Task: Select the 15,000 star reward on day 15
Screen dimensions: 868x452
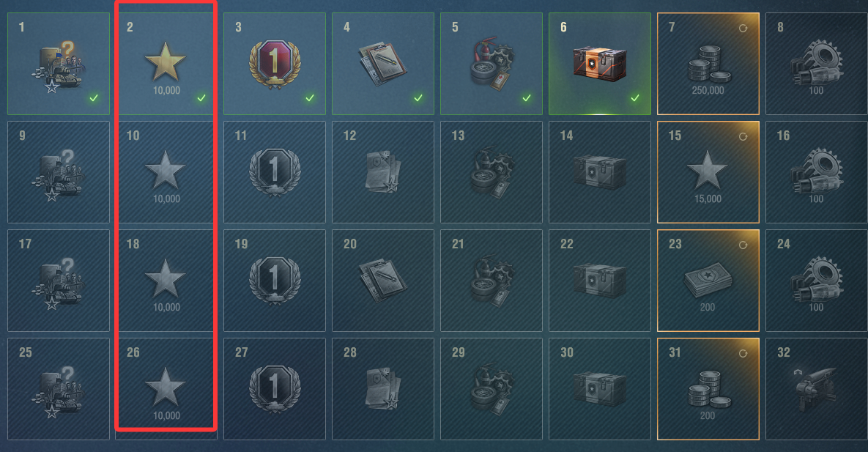Action: point(708,177)
